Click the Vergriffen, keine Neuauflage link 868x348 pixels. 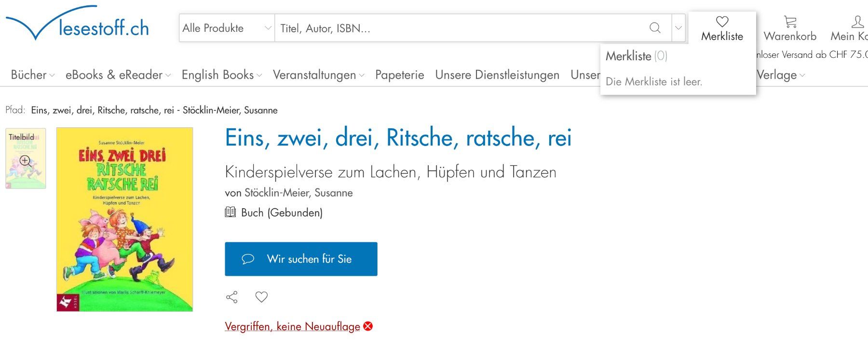click(x=293, y=326)
